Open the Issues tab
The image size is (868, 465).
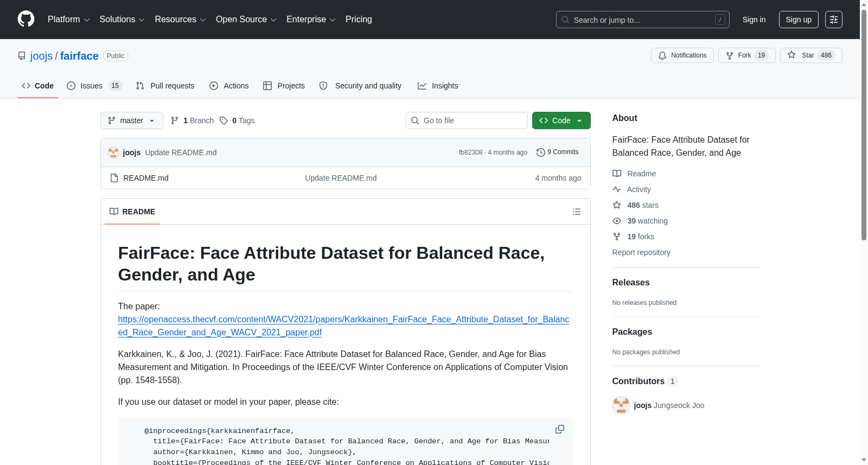pos(94,86)
